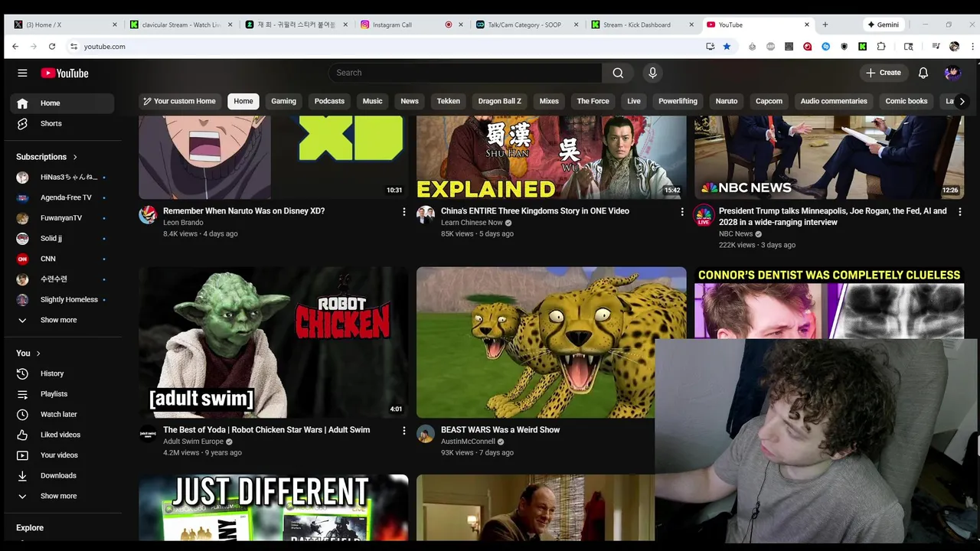This screenshot has height=551, width=980.
Task: Open Leon Brando channel avatar
Action: [x=148, y=215]
